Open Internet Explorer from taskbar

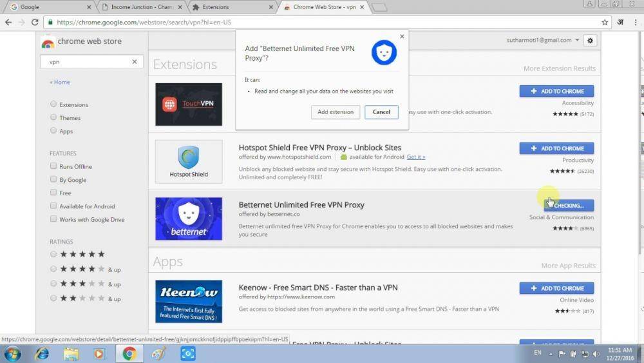[42, 353]
